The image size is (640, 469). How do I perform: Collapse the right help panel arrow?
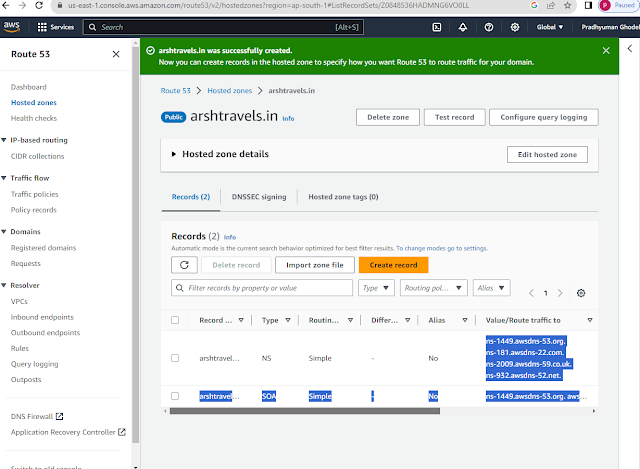pyautogui.click(x=630, y=49)
